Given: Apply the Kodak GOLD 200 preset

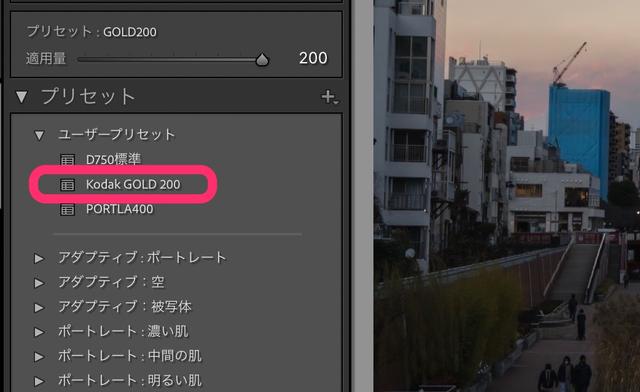Looking at the screenshot, I should point(133,185).
